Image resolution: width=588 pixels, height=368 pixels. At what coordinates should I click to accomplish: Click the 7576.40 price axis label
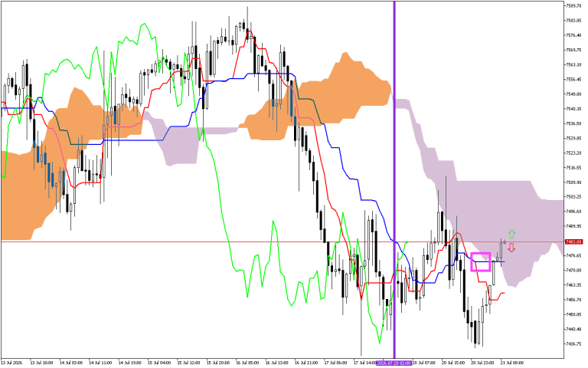pyautogui.click(x=573, y=35)
